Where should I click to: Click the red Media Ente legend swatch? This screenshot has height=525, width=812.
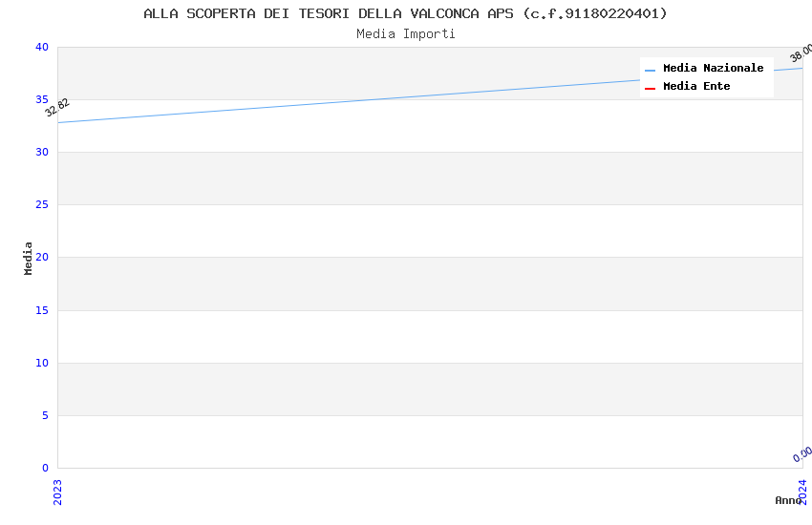click(650, 89)
